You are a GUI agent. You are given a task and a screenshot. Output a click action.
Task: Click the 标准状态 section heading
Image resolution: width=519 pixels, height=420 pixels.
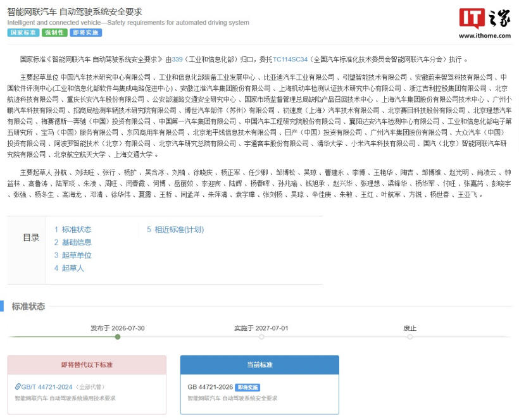click(28, 307)
